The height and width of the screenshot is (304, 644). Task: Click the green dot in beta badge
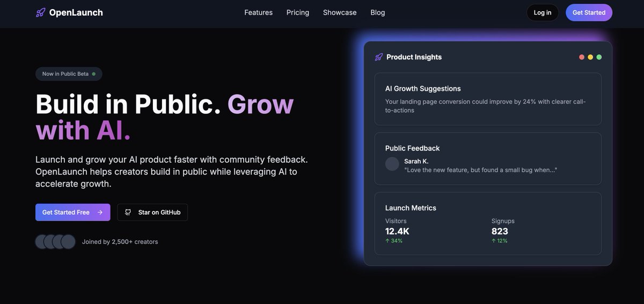93,74
